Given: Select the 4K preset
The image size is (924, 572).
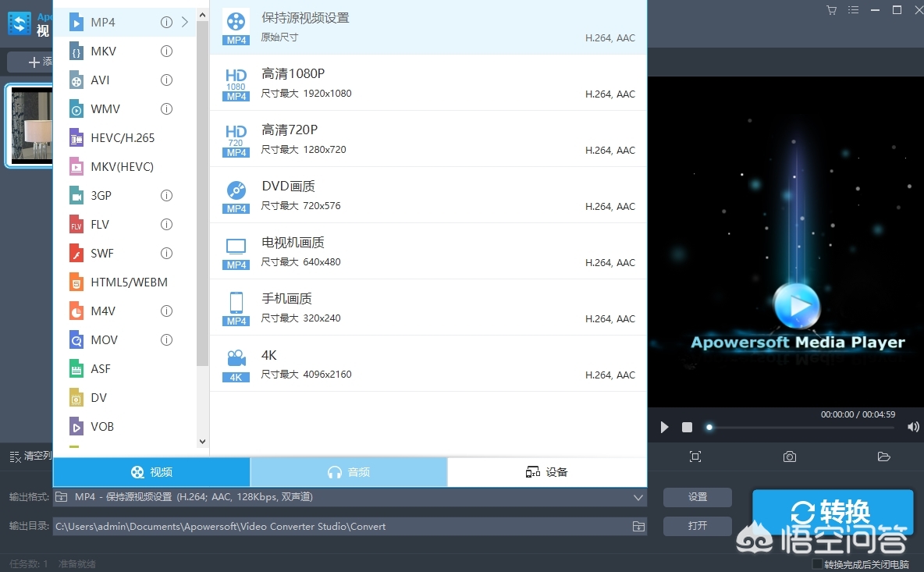Looking at the screenshot, I should (x=428, y=364).
